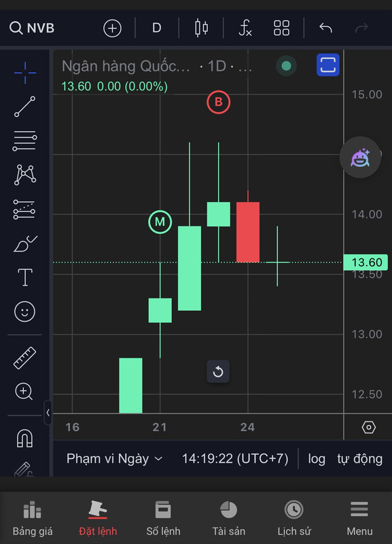The height and width of the screenshot is (544, 392).
Task: Undo last chart action
Action: [x=325, y=28]
